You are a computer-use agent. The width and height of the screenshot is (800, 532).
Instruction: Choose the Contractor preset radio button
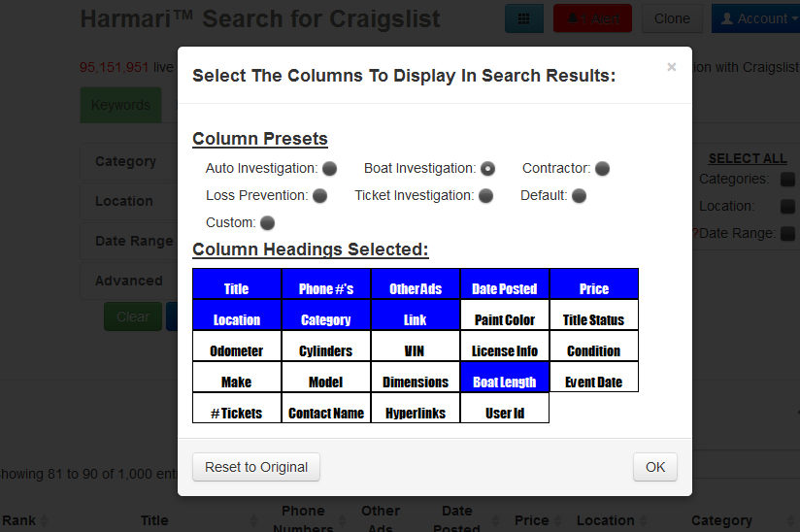[603, 168]
